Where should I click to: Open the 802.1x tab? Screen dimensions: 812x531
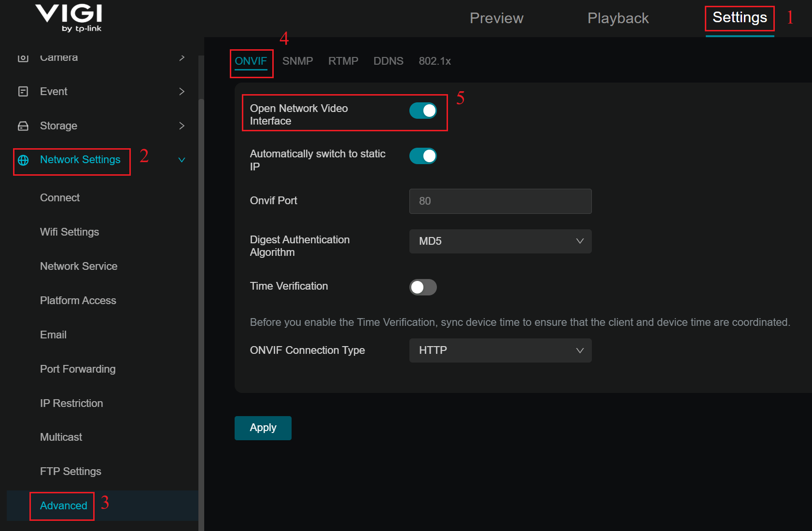coord(434,61)
